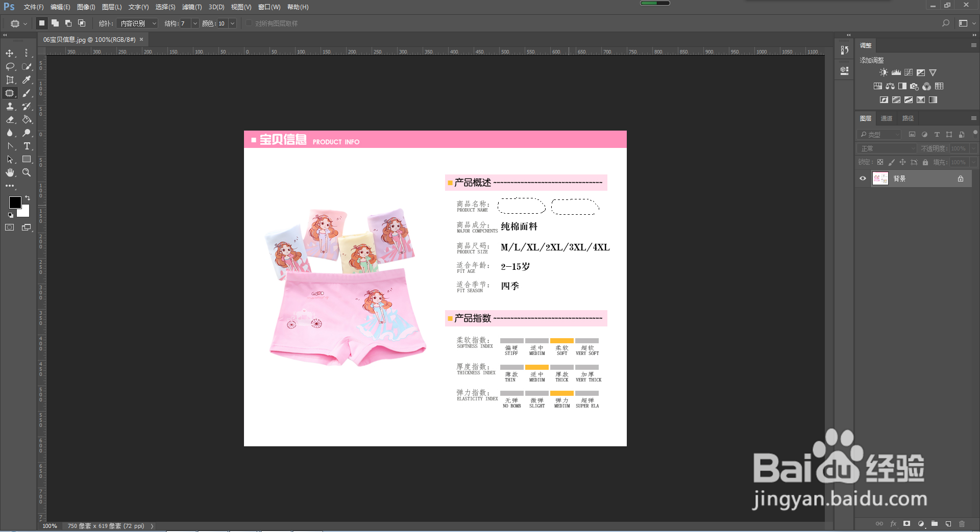Image resolution: width=980 pixels, height=532 pixels.
Task: Select the Lasso tool
Action: (x=10, y=66)
